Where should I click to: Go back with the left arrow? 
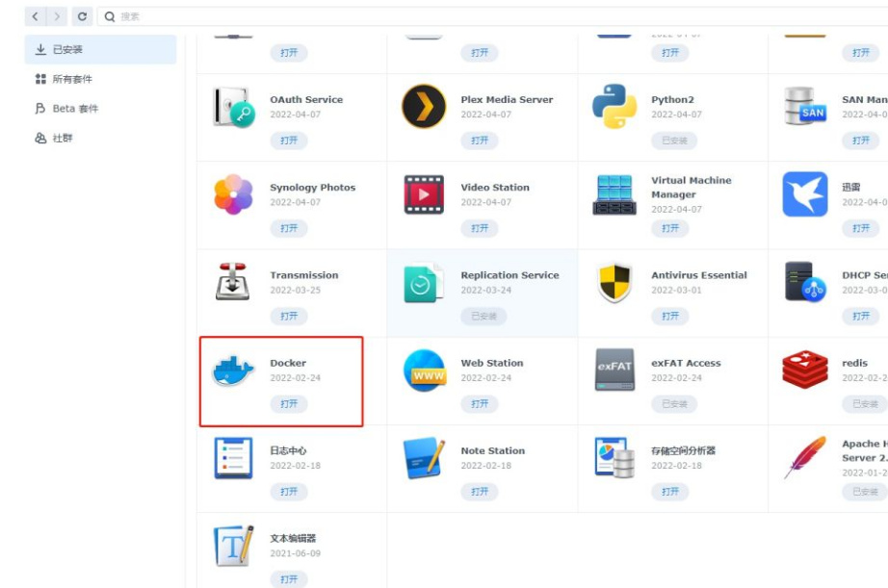pyautogui.click(x=35, y=16)
